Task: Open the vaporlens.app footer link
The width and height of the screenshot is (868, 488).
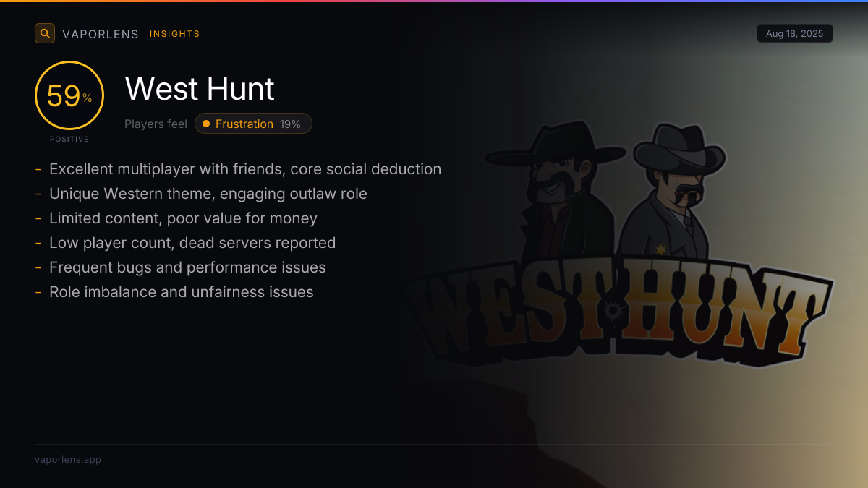Action: coord(68,459)
